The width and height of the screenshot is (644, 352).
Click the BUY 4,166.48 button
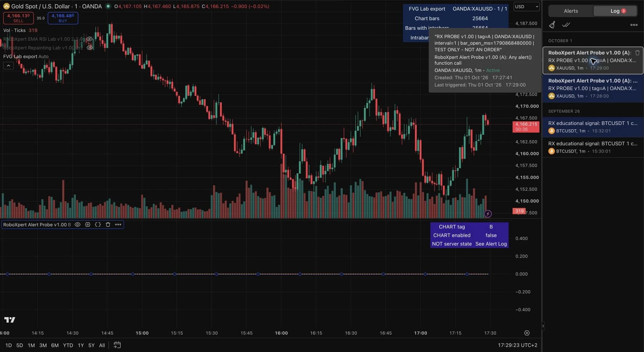coord(63,18)
